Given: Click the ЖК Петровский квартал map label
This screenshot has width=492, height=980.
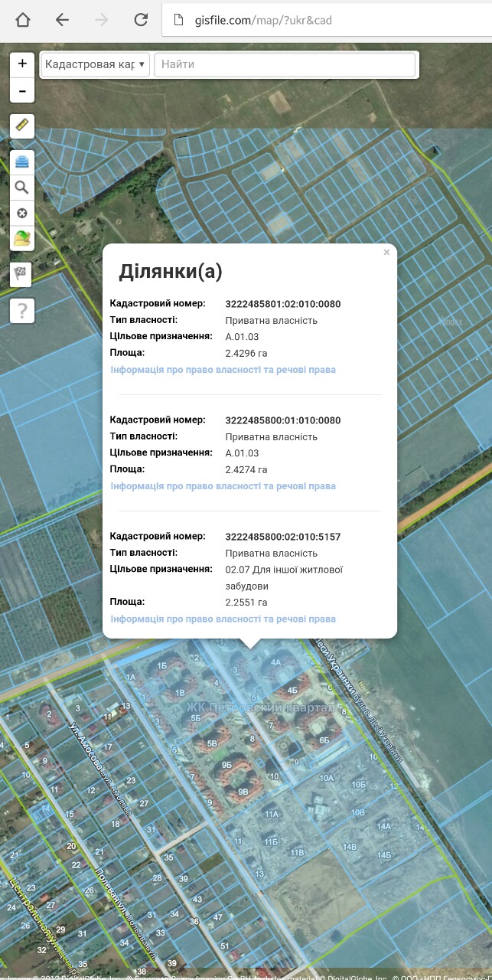Looking at the screenshot, I should (x=260, y=707).
